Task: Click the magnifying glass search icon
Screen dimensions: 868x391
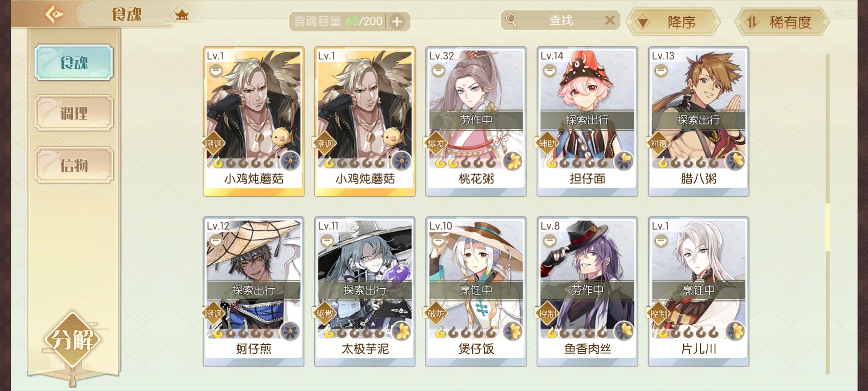Action: point(511,20)
